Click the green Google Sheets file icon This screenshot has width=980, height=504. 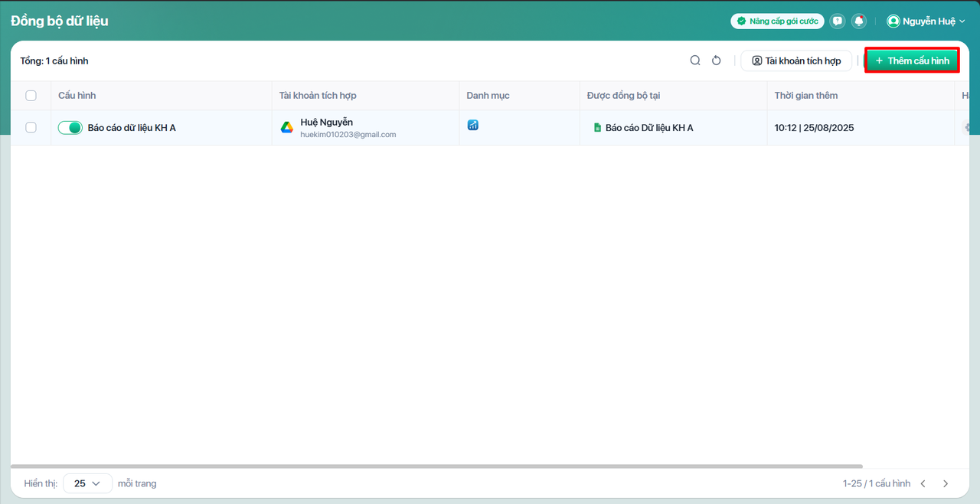tap(597, 128)
